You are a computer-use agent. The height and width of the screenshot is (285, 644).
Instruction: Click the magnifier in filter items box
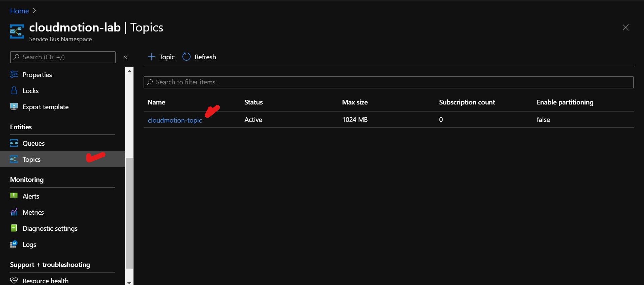click(150, 82)
